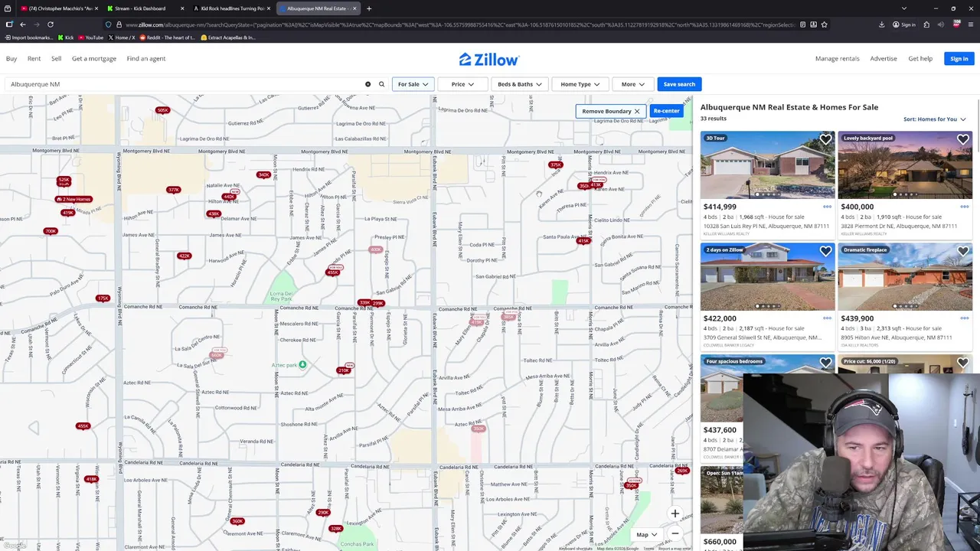Select the 505K map price marker

click(162, 110)
